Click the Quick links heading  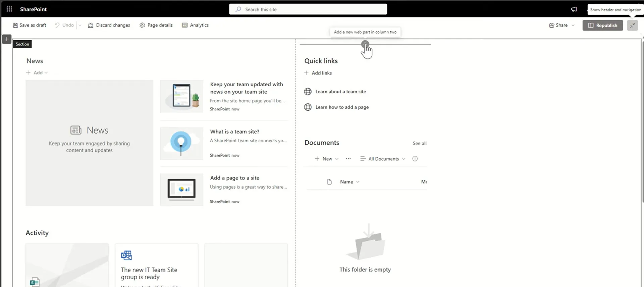coord(321,61)
